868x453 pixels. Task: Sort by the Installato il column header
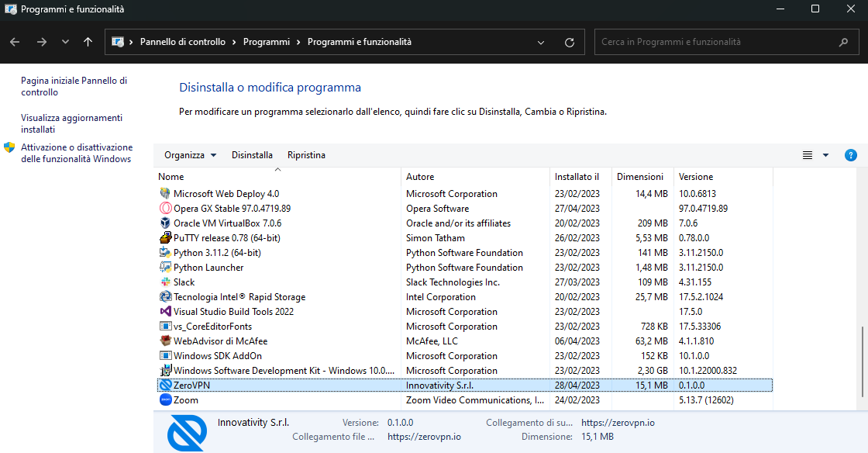pyautogui.click(x=580, y=177)
